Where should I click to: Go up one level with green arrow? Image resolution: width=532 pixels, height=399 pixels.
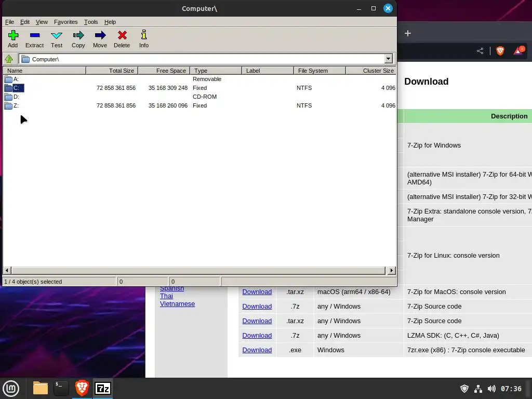(9, 59)
